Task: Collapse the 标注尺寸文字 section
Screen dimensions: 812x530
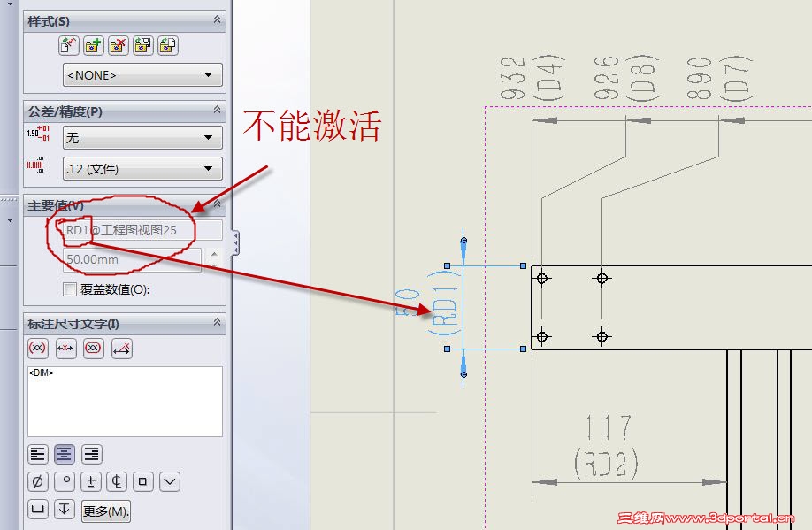Action: tap(217, 323)
